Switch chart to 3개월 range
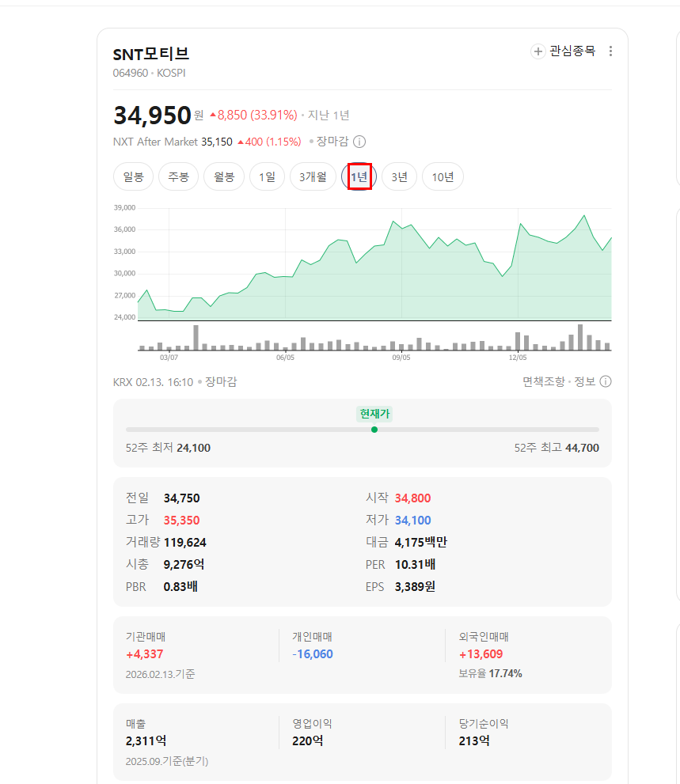The image size is (680, 784). 313,177
